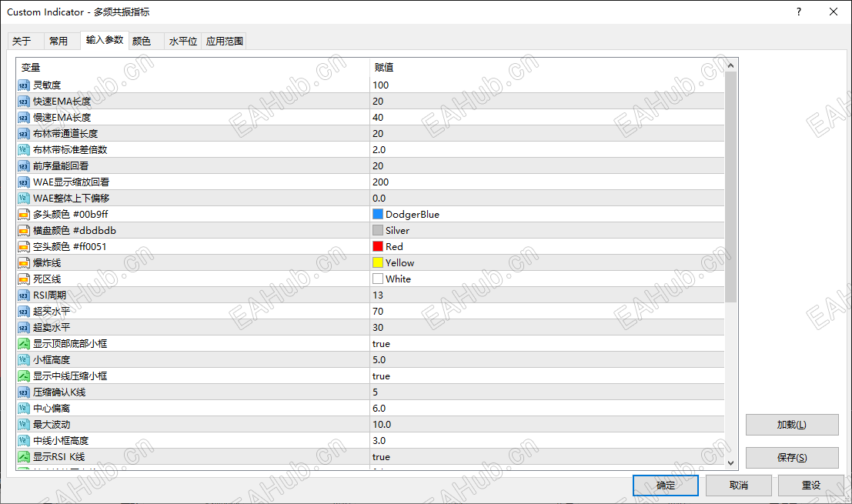Click the integer icon beside 快速EMA长度
852x504 pixels.
[23, 102]
